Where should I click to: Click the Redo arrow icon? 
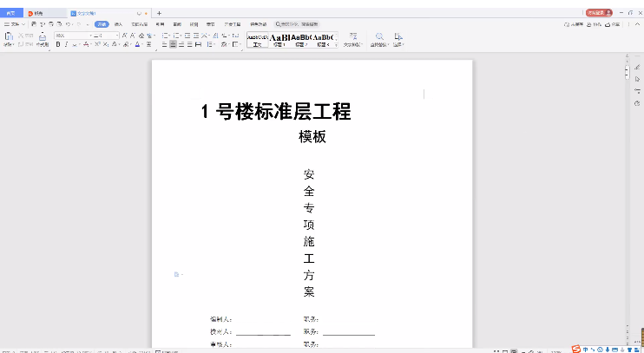point(79,24)
